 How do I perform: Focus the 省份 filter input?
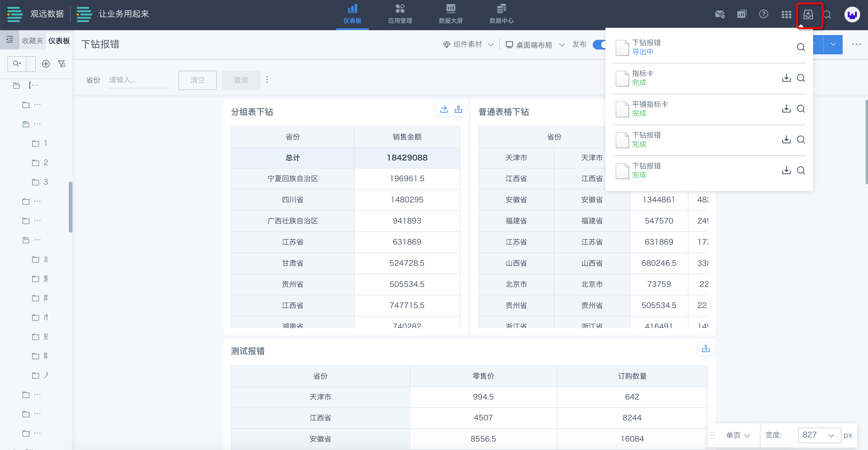pos(139,80)
